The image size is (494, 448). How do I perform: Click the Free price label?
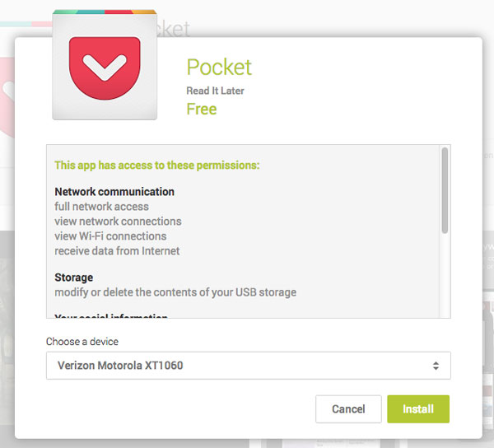202,110
